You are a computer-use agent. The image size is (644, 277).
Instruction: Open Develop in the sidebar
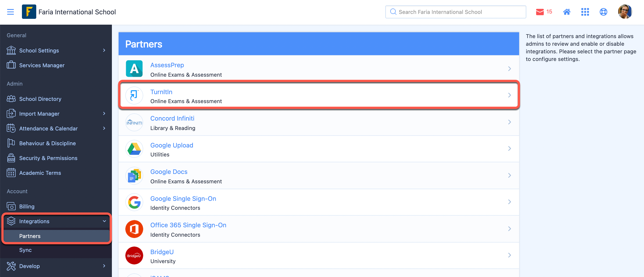point(30,266)
